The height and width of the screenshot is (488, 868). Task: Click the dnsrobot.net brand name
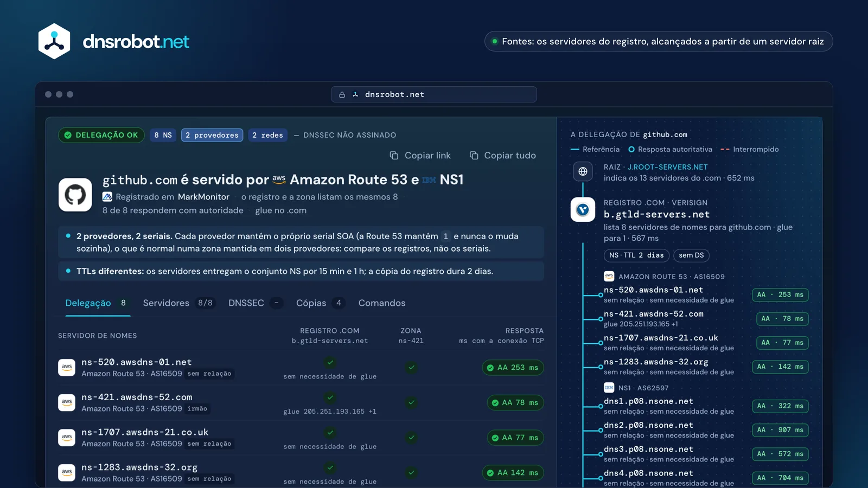pos(136,42)
